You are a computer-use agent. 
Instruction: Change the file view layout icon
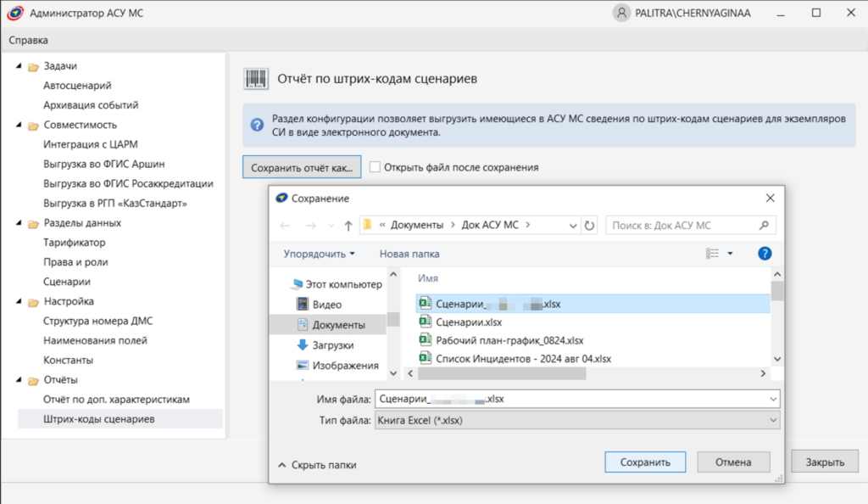pos(712,254)
